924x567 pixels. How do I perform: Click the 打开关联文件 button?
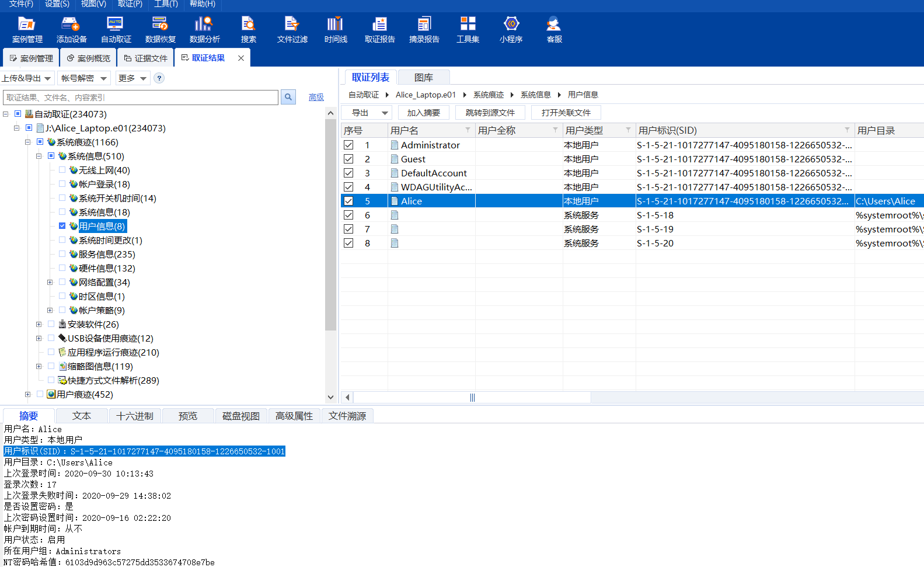[x=566, y=113]
